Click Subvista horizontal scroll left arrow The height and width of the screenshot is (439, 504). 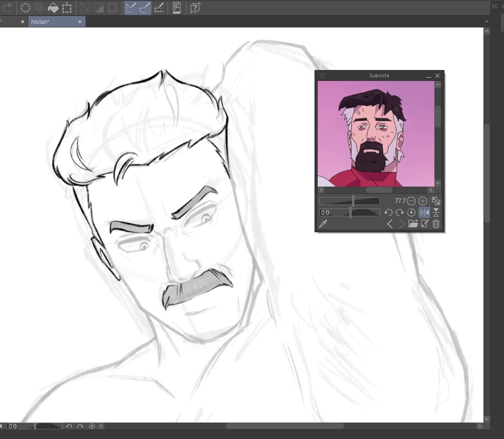point(321,190)
